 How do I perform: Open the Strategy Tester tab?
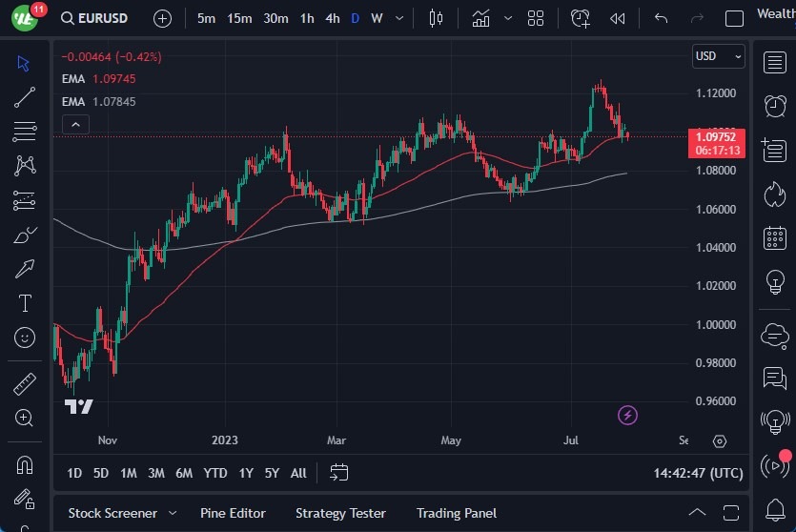340,513
